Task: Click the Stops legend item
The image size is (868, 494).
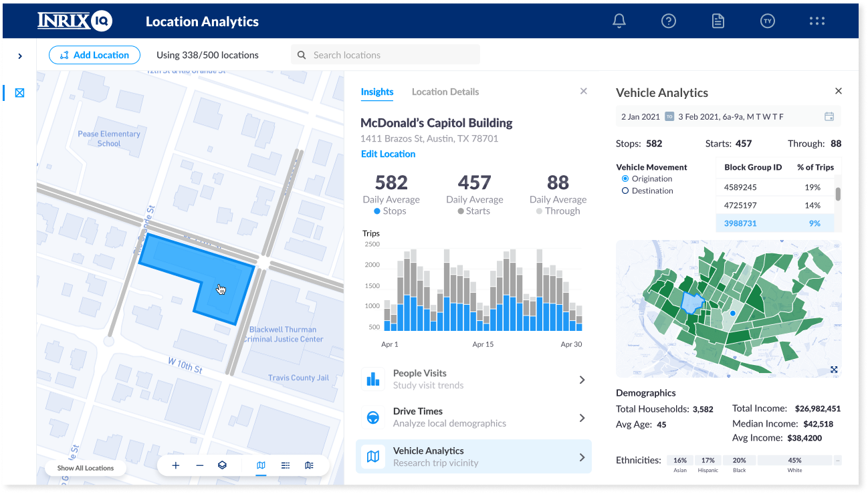Action: pos(390,211)
